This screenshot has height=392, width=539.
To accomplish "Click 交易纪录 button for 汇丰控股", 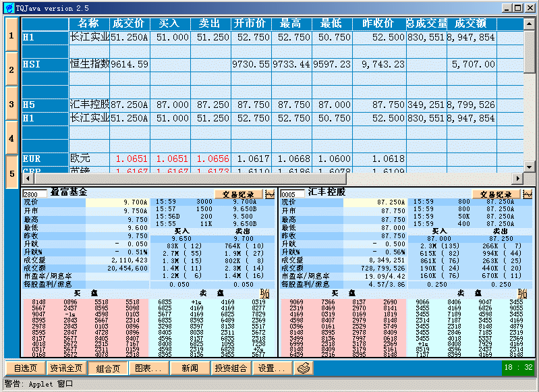I will click(496, 194).
